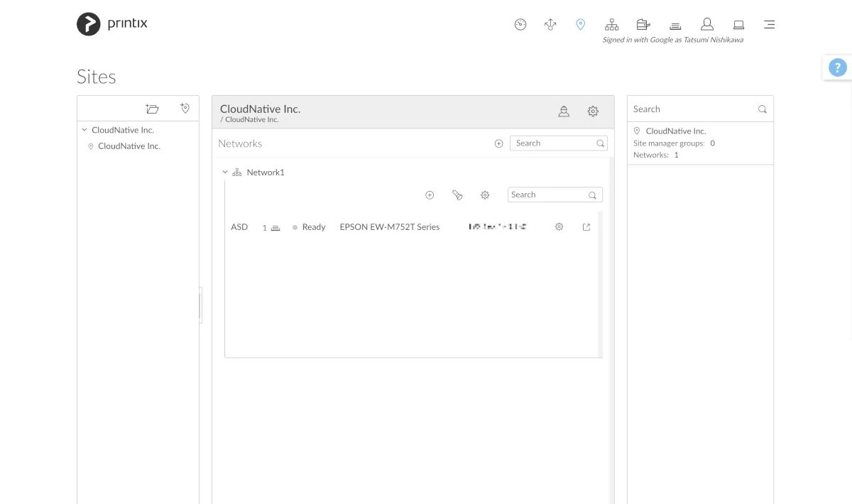Viewport: 852px width, 504px height.
Task: Click the add folder icon
Action: [152, 109]
